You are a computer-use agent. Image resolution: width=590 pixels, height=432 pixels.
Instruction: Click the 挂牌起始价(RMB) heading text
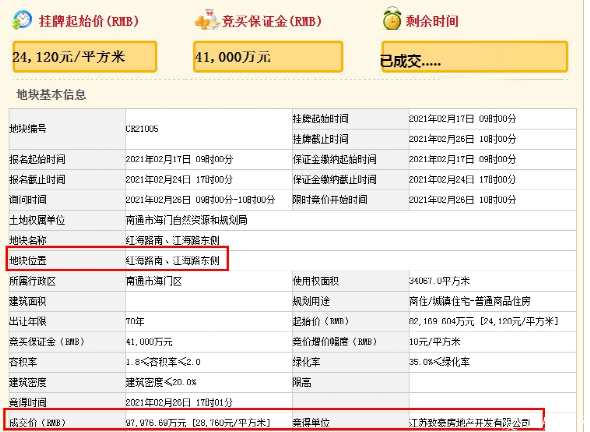coord(89,21)
